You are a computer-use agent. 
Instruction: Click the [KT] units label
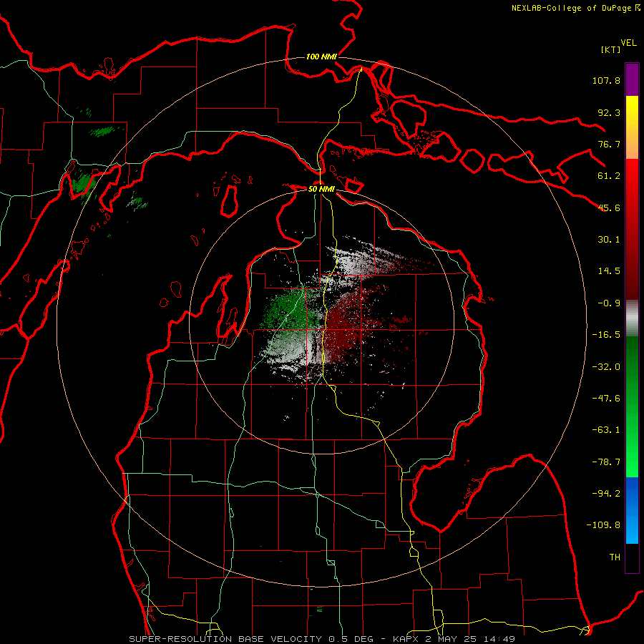610,49
